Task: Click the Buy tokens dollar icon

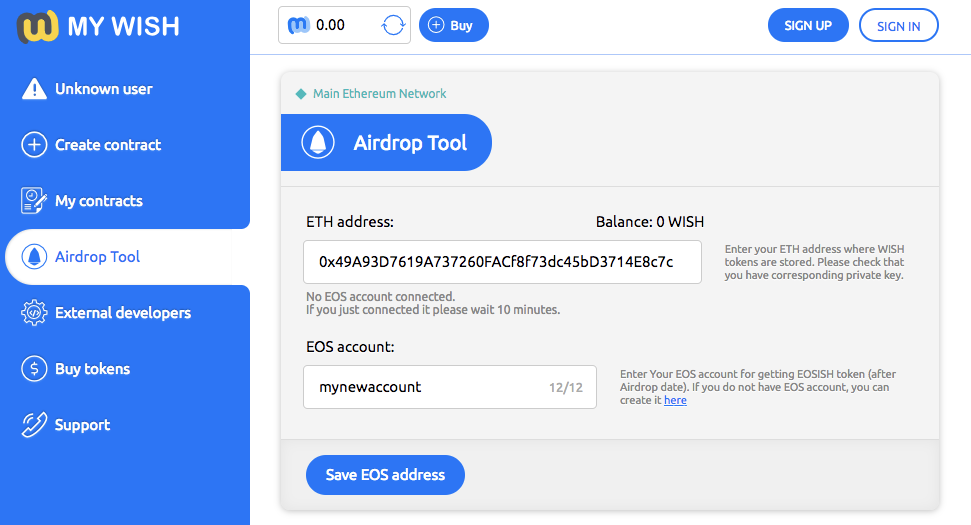Action: click(34, 368)
